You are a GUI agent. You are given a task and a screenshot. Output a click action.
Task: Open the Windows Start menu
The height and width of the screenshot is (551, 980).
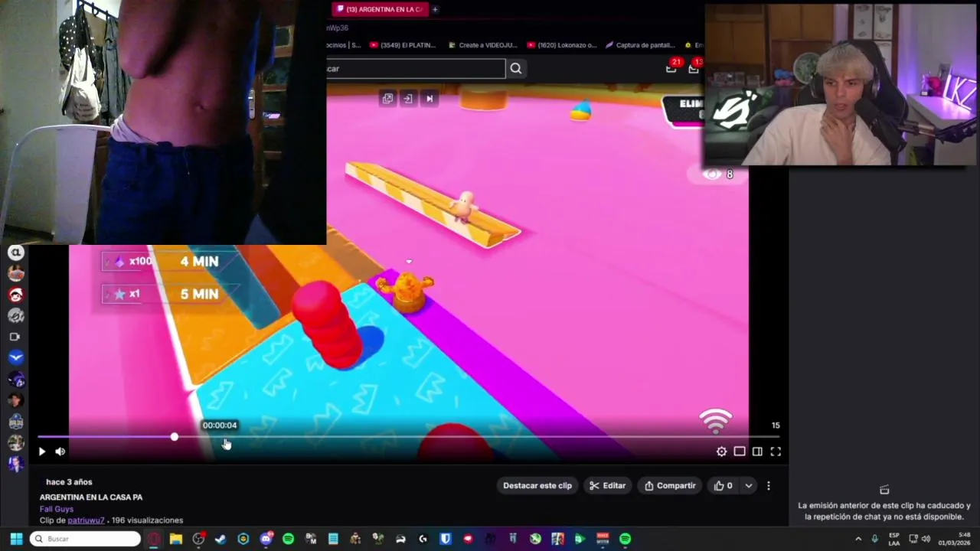pyautogui.click(x=16, y=539)
